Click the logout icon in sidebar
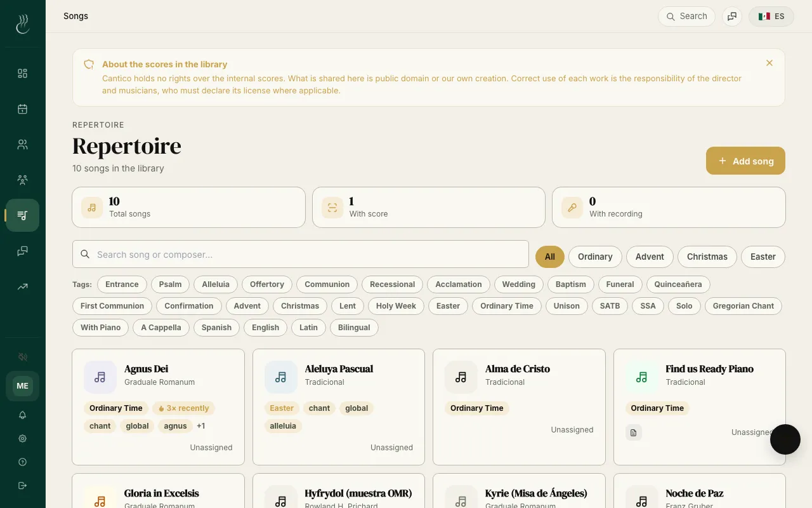 tap(23, 485)
